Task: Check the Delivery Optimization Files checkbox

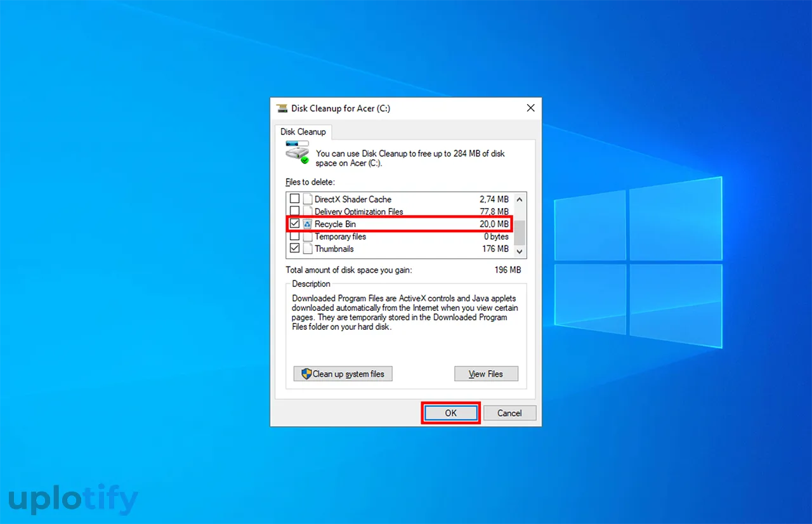Action: coord(294,211)
